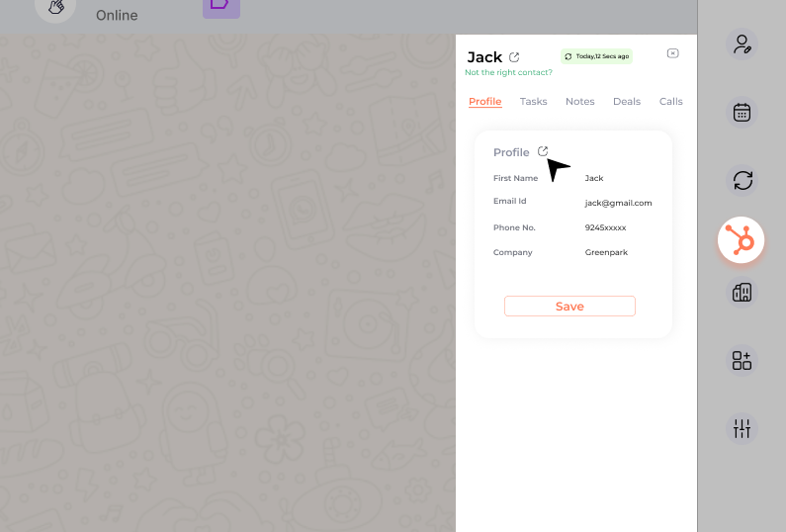Switch to the Notes tab
Image resolution: width=786 pixels, height=532 pixels.
(x=580, y=101)
